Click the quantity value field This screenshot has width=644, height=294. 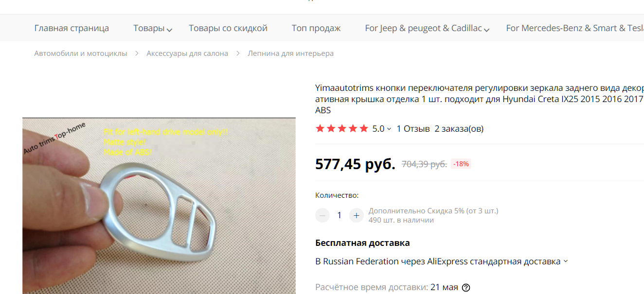tap(340, 215)
